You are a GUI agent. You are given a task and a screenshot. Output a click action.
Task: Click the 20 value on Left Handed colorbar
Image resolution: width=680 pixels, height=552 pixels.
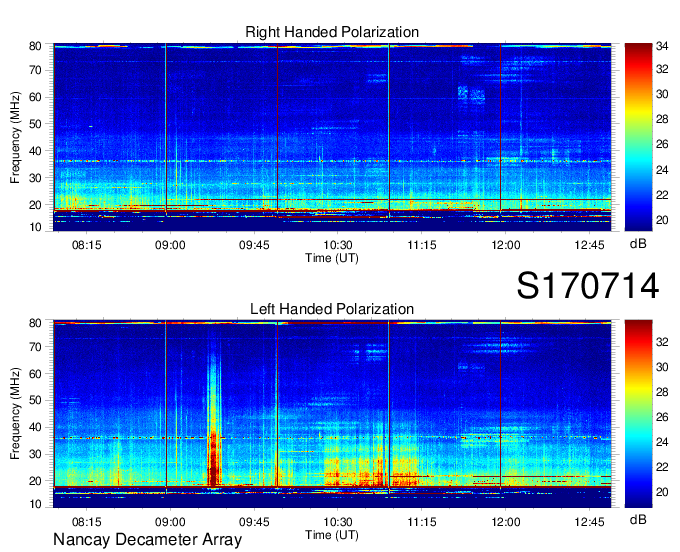point(662,492)
